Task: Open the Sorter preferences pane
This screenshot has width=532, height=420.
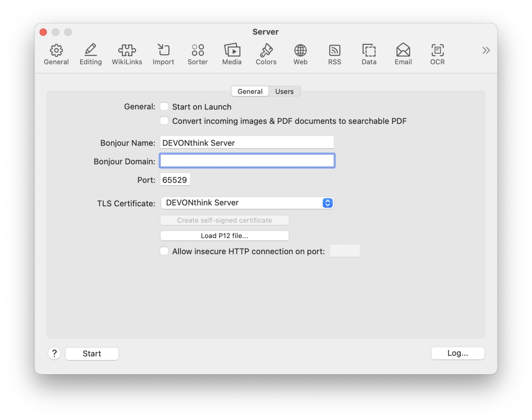Action: (198, 55)
